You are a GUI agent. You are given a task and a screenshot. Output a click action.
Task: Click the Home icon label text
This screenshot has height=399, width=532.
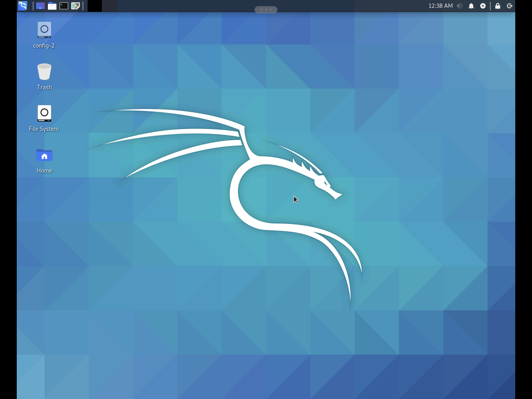44,171
